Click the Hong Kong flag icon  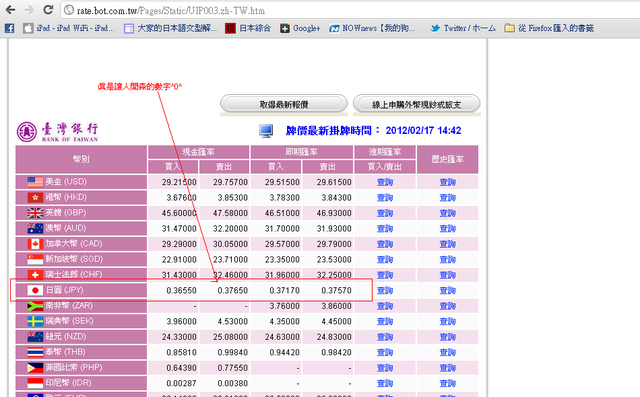(35, 197)
